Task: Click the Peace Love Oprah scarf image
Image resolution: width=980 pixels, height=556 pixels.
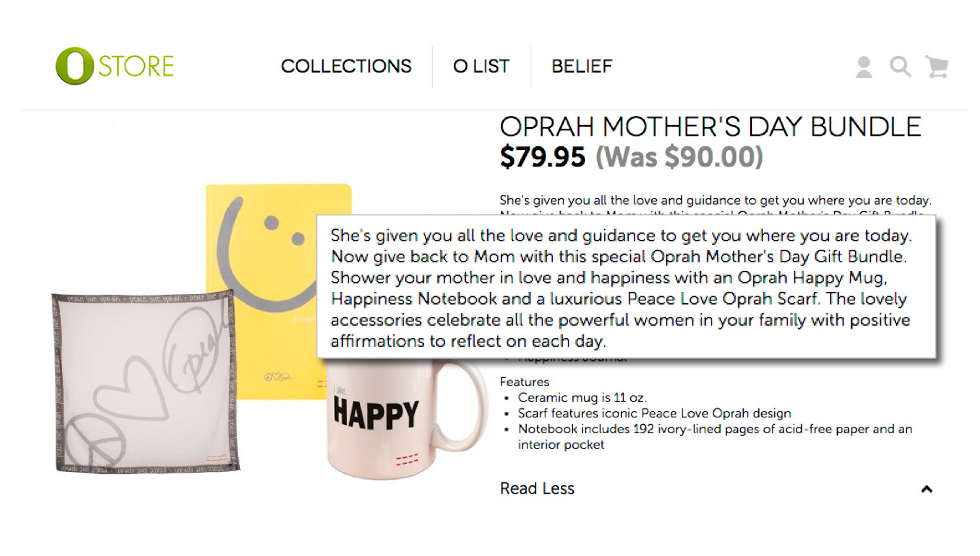Action: [144, 382]
